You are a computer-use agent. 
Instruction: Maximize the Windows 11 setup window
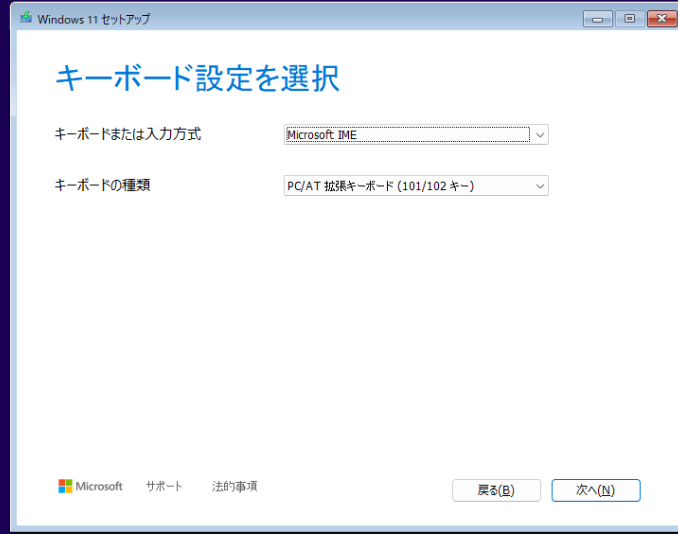tap(630, 19)
